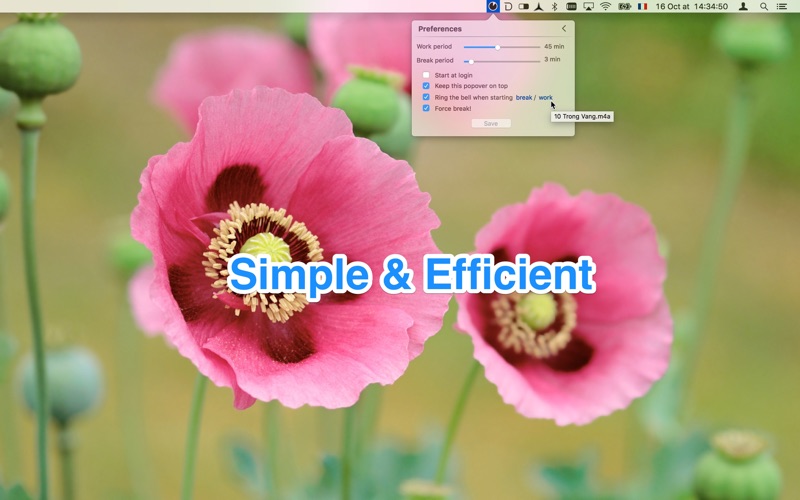Screen dimensions: 800x500
Task: Choose the work bell sound link
Action: pyautogui.click(x=545, y=97)
